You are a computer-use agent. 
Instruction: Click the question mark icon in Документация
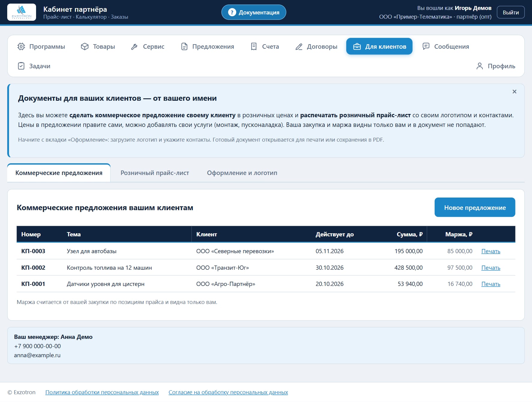232,12
